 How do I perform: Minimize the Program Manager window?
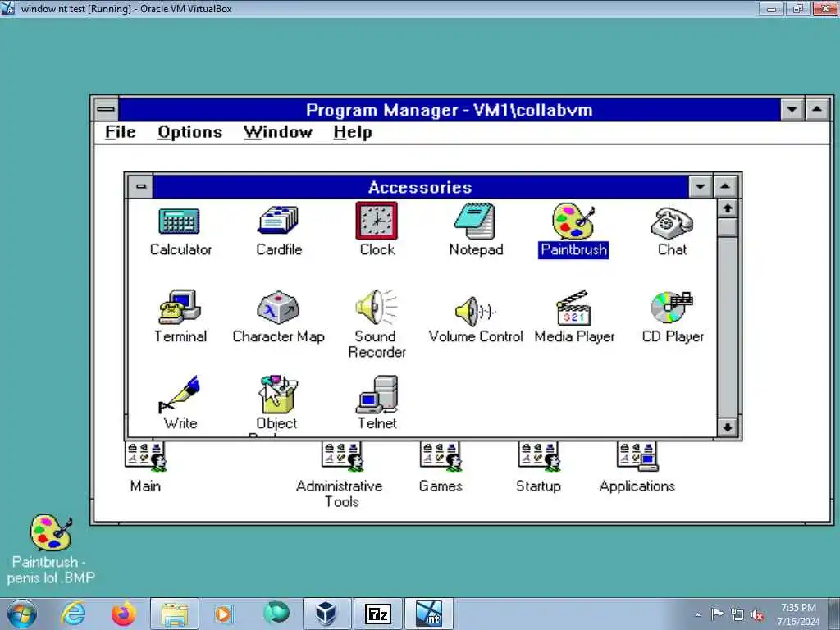[792, 110]
